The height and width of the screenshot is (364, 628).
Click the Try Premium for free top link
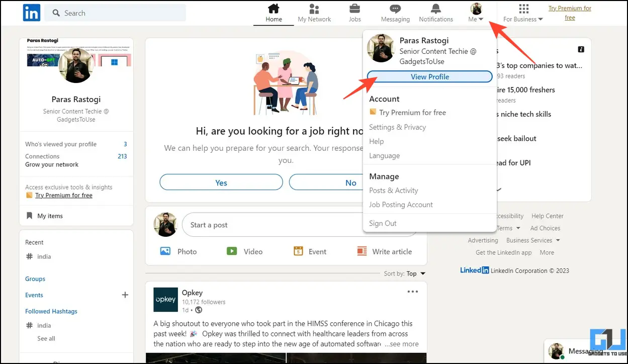click(570, 13)
